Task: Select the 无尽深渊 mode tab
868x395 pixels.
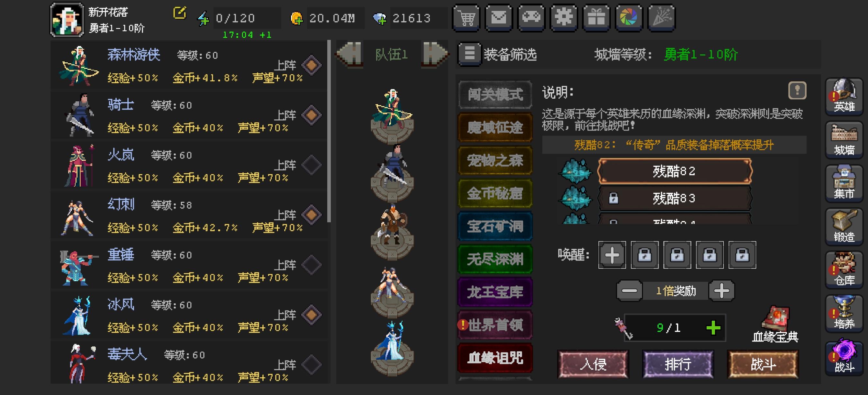Action: [x=495, y=259]
